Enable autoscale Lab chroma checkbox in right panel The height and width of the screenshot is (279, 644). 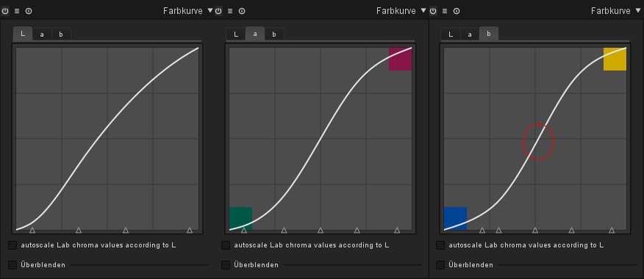440,245
